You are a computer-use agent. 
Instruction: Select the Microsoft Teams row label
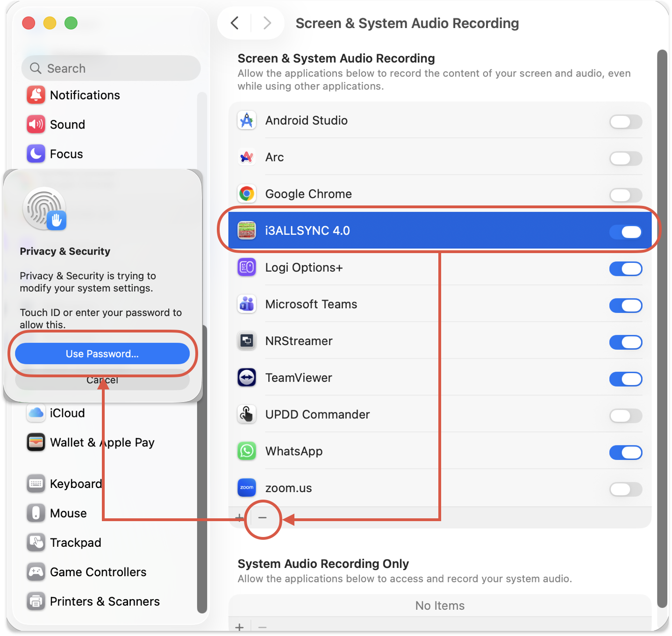click(311, 304)
